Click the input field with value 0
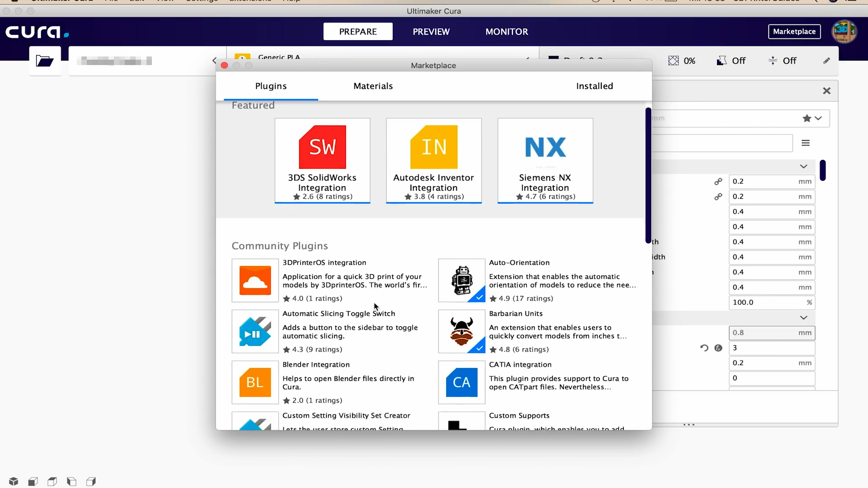 (x=772, y=378)
